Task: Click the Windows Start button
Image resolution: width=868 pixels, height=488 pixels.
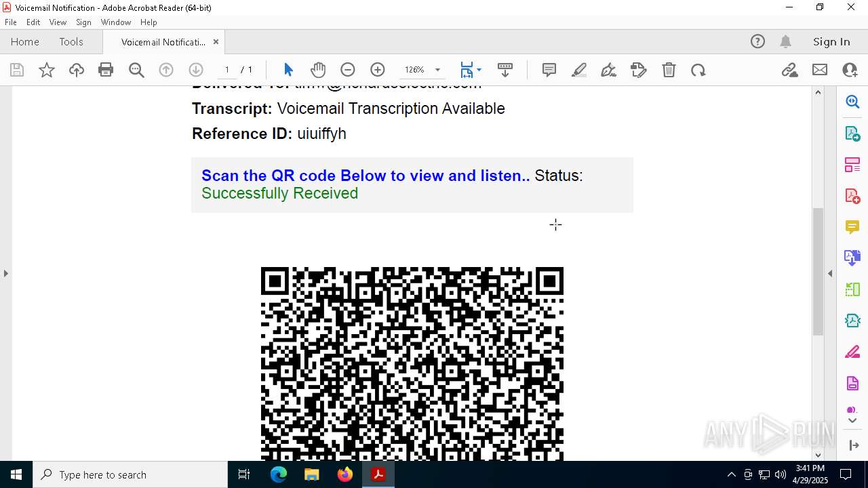Action: click(x=16, y=474)
